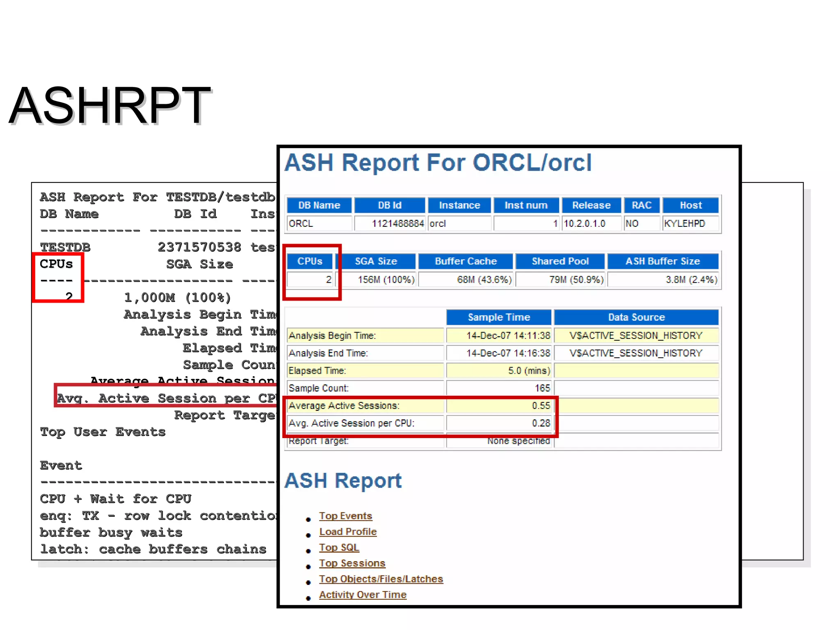Select the Analysis End Time label
This screenshot has width=840, height=630.
click(x=365, y=353)
